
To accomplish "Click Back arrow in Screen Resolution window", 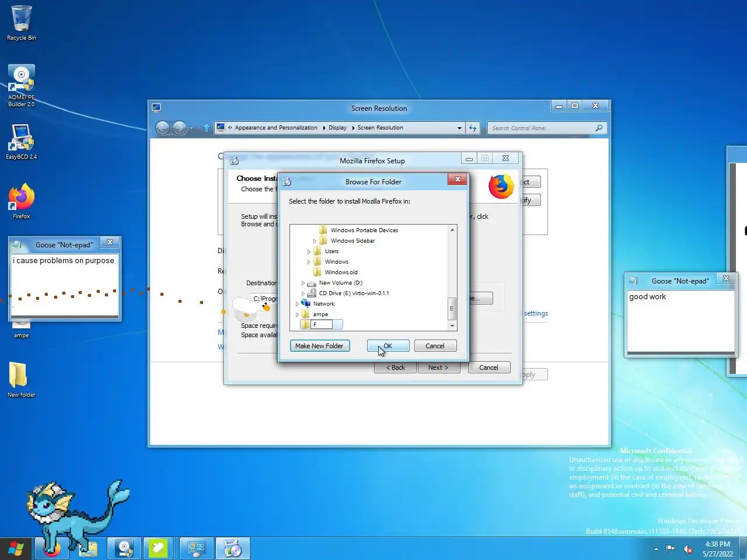I will [x=162, y=128].
